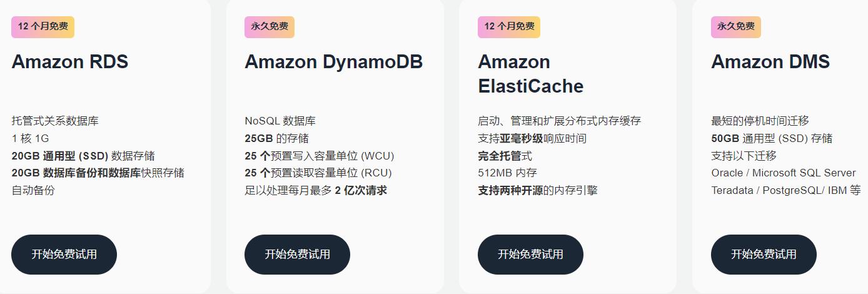This screenshot has width=868, height=294.
Task: Select the 自动备份 line in RDS card
Action: click(33, 190)
